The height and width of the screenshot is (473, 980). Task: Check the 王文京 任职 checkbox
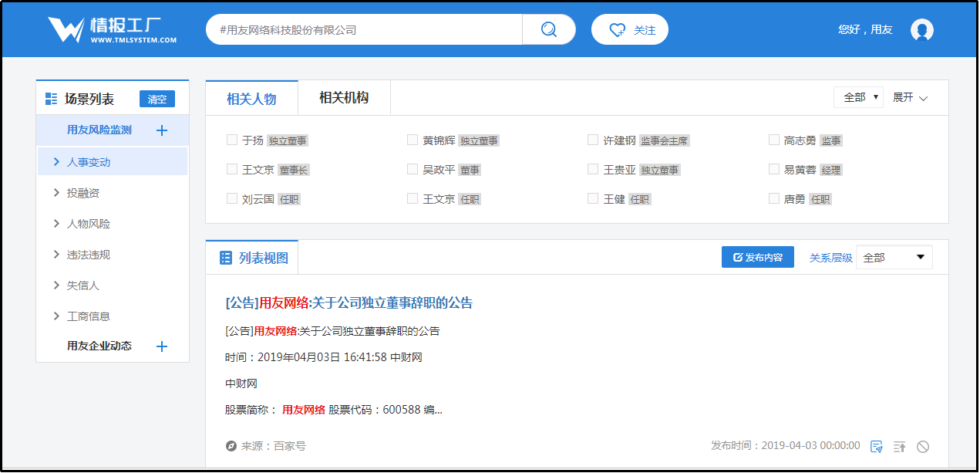pos(413,198)
